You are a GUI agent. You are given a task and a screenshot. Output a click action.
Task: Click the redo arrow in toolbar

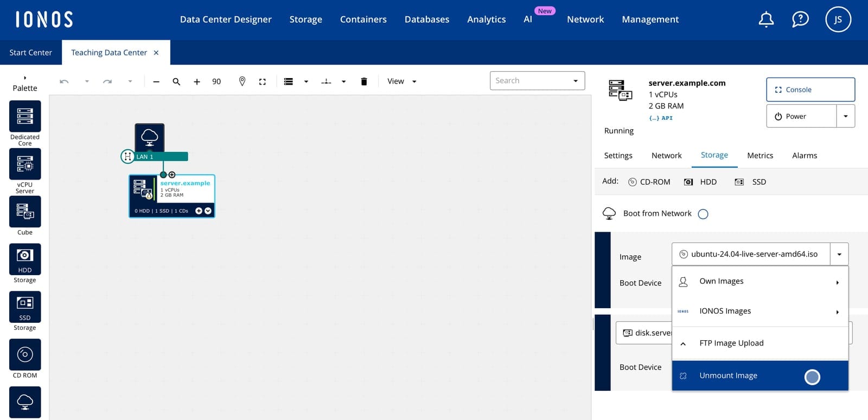(x=107, y=81)
